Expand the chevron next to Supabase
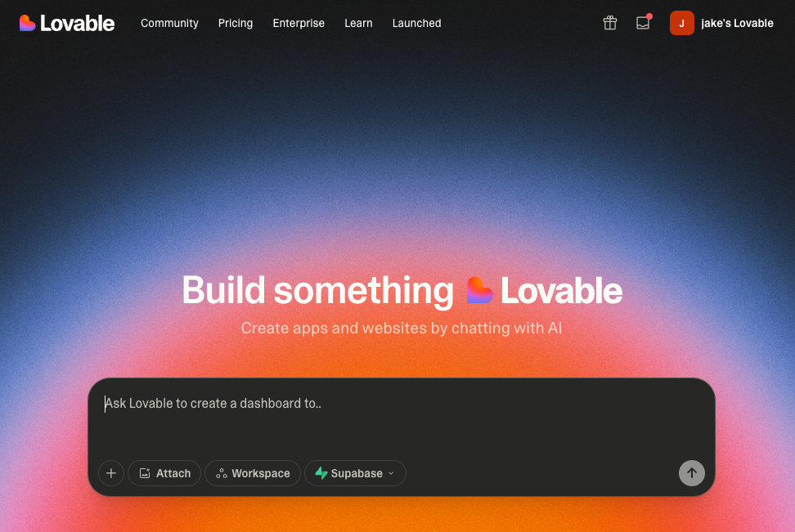 click(x=391, y=473)
